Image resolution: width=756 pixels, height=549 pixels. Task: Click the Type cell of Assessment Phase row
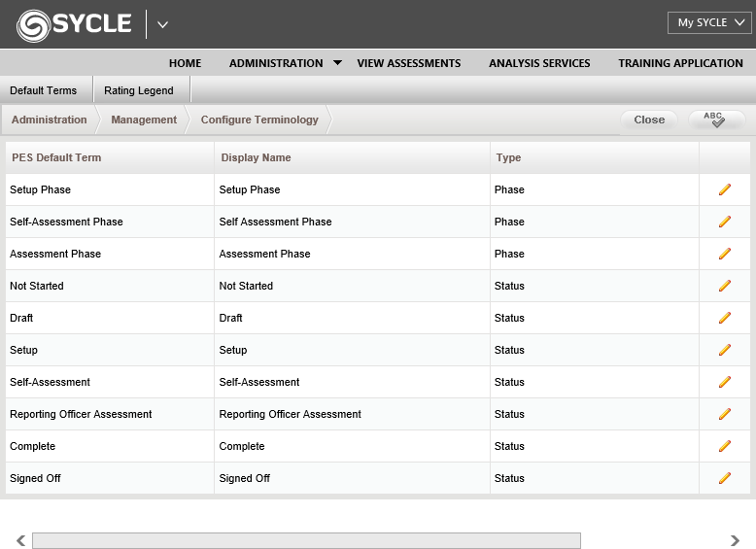point(595,254)
